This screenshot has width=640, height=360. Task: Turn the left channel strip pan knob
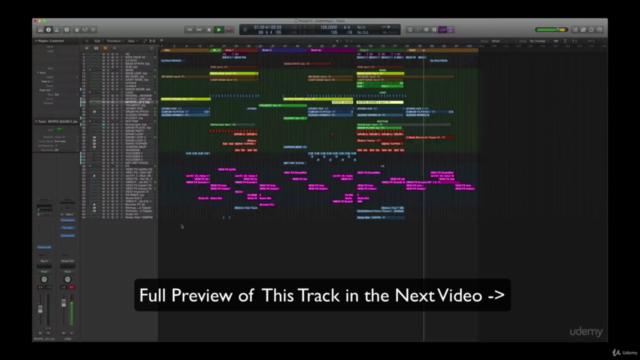[44, 280]
